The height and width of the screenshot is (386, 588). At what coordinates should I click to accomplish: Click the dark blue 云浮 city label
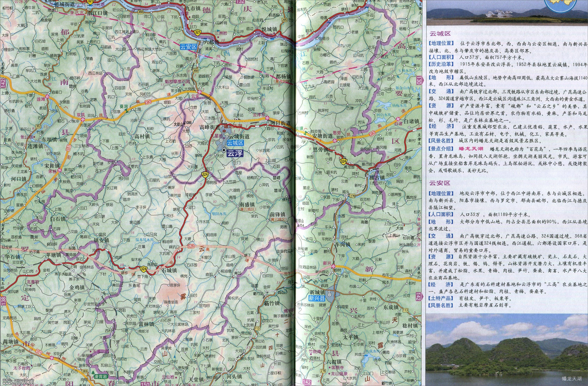pyautogui.click(x=235, y=154)
